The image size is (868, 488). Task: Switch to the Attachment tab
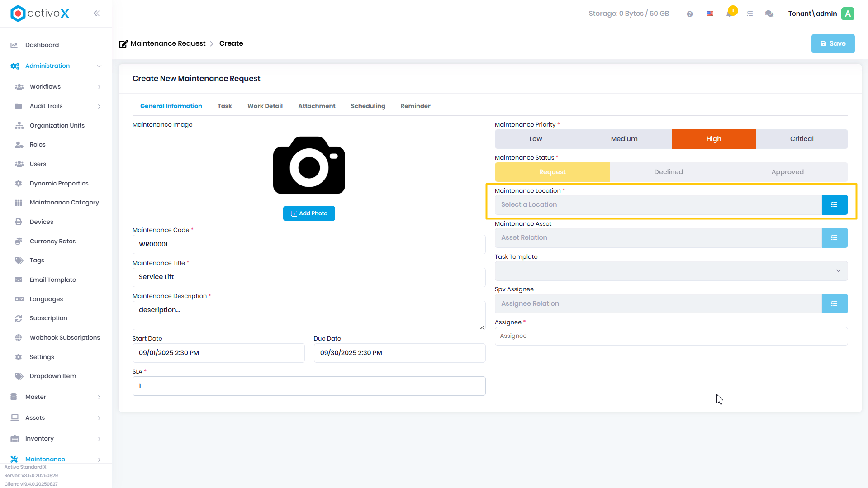pos(317,106)
